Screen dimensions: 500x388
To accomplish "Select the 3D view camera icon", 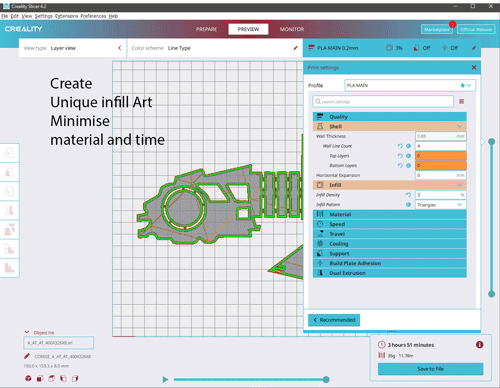I will point(28,378).
